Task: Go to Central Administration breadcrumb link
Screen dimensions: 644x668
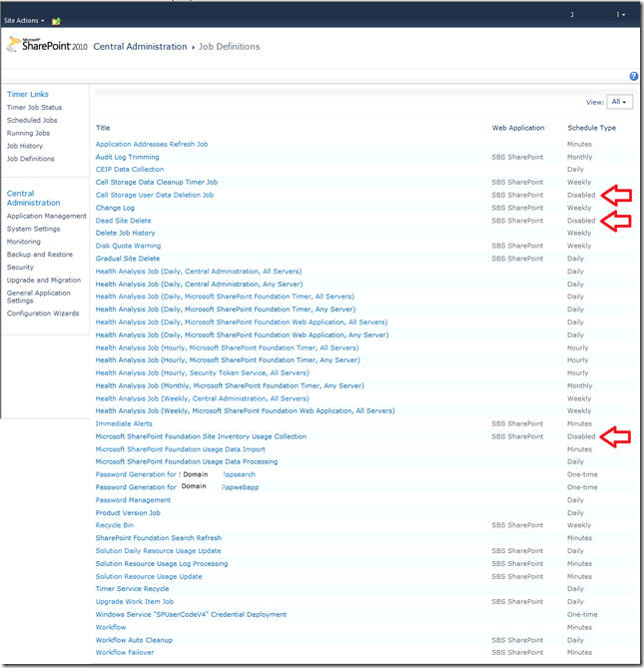Action: coord(140,47)
